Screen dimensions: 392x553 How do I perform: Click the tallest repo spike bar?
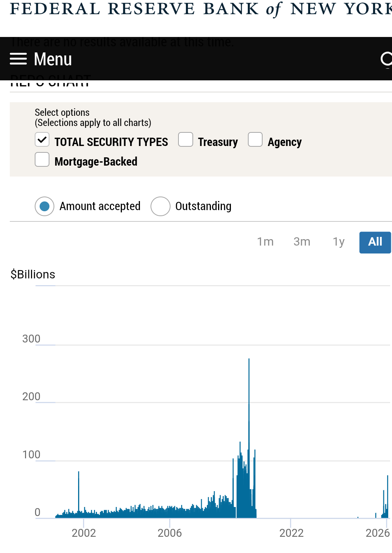click(x=249, y=415)
